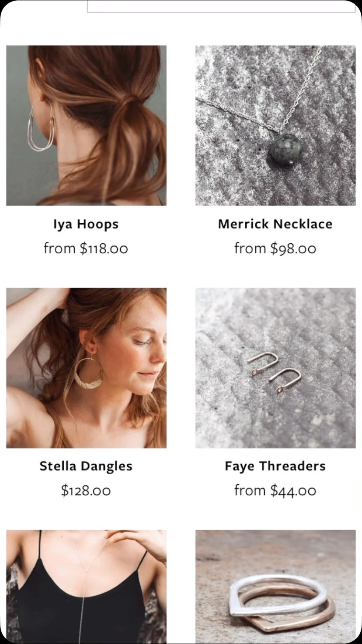Open the Faye Threaders product image
The image size is (362, 644).
click(275, 368)
